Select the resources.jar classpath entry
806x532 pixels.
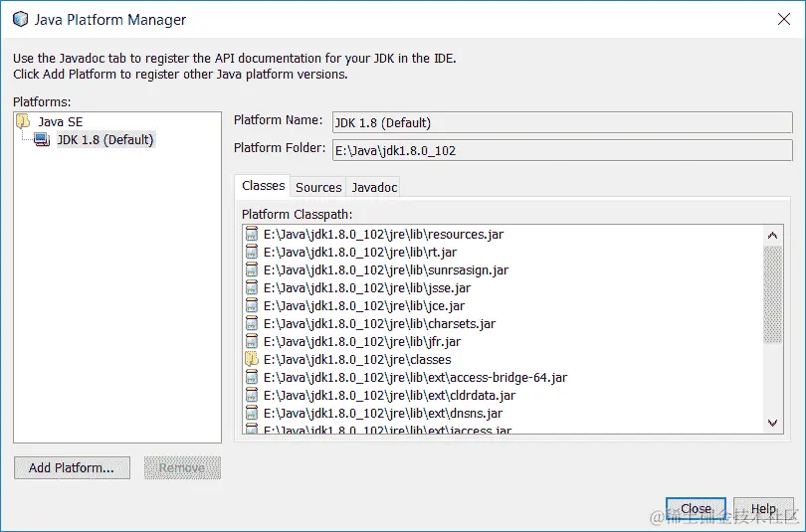(x=383, y=234)
